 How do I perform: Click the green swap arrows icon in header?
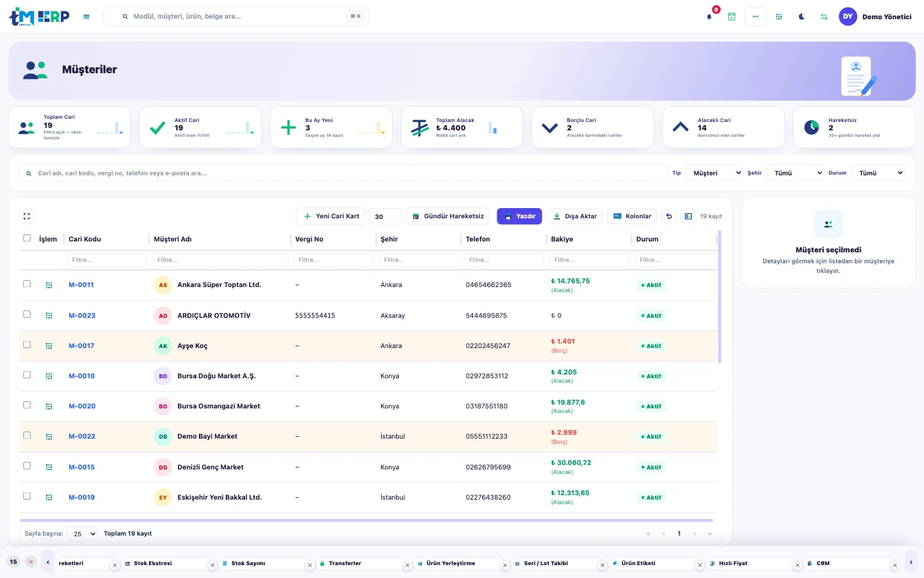point(824,17)
